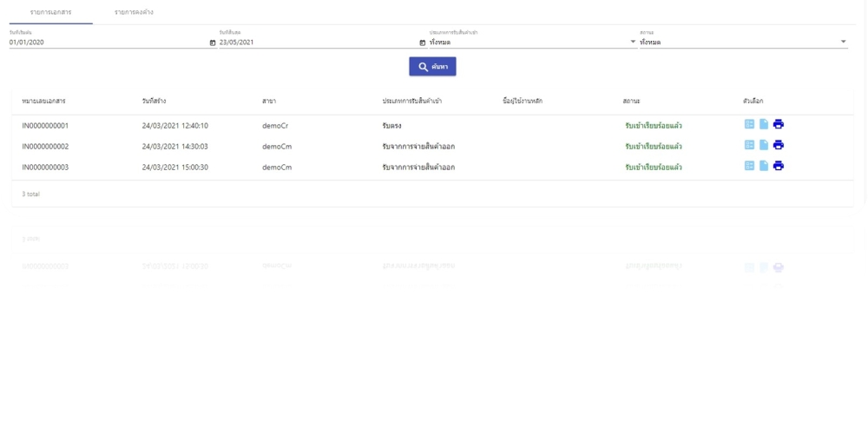Viewport: 868px width, 434px height.
Task: Sort by หมายเลขเอกสาร column header
Action: point(45,102)
